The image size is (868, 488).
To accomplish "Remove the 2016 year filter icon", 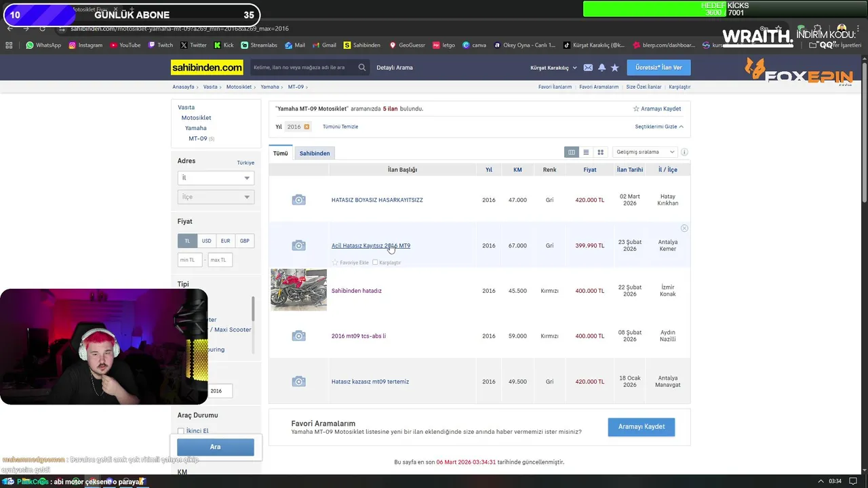I will [x=307, y=127].
